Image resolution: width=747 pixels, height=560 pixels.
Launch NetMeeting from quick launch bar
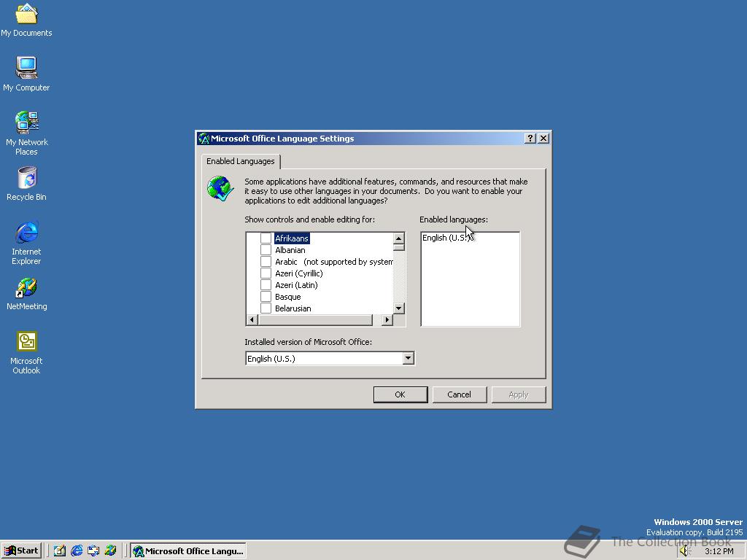[x=111, y=551]
